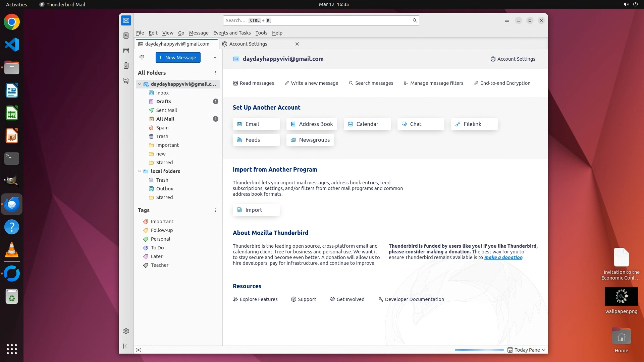Click the progress bar in status bar

(x=479, y=350)
